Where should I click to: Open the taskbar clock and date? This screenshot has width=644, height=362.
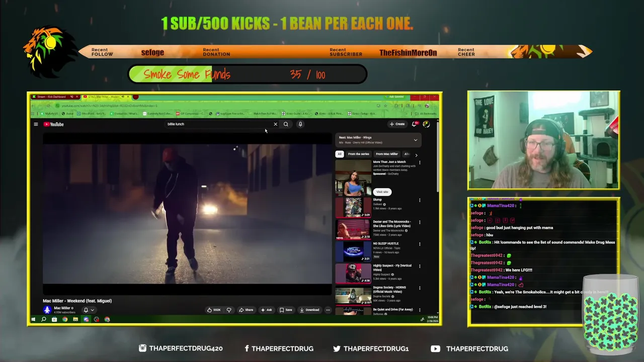point(433,319)
